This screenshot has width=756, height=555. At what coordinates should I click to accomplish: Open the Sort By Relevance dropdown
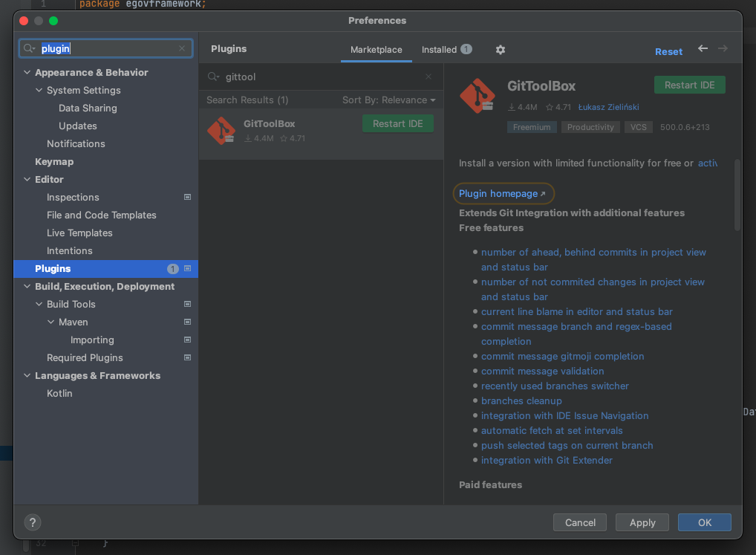pos(388,100)
